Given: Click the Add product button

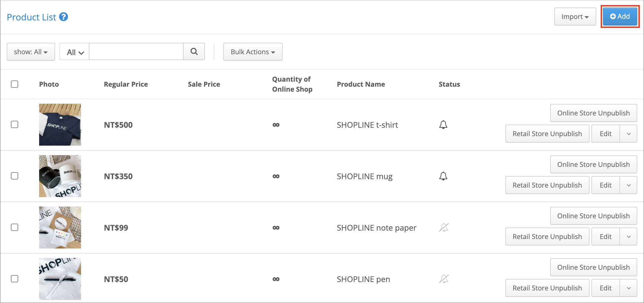Looking at the screenshot, I should click(x=620, y=16).
